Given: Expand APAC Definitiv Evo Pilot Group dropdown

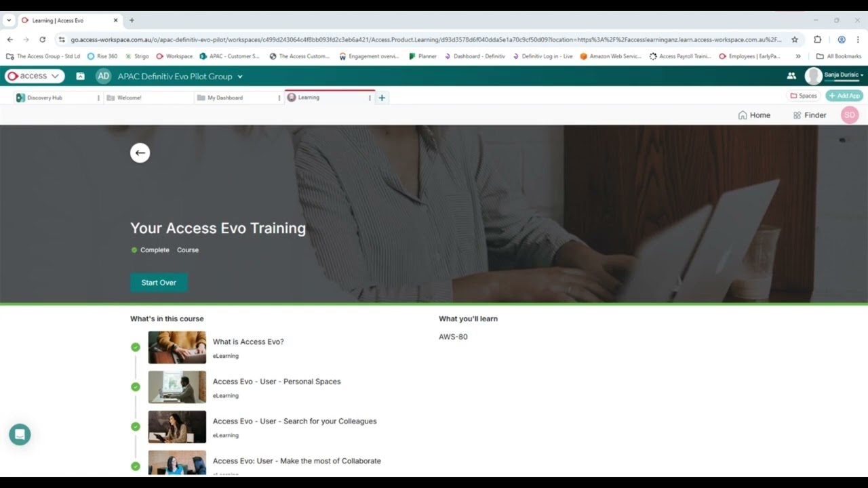Looking at the screenshot, I should (x=240, y=77).
